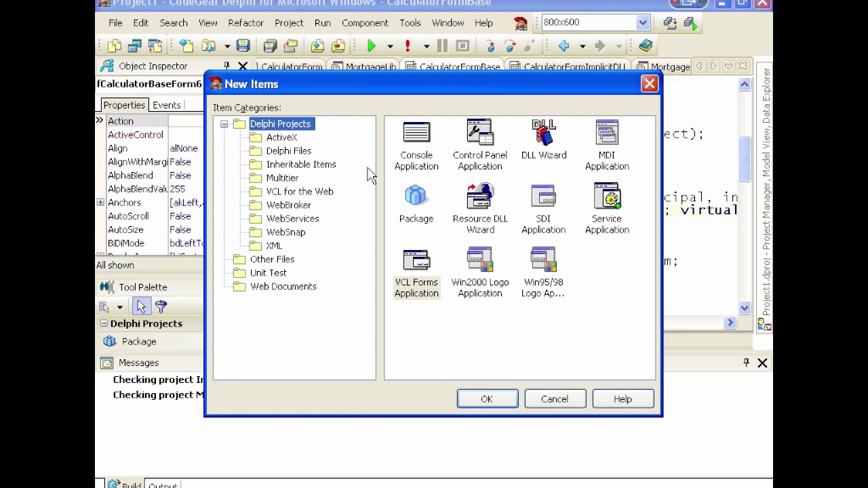Select VCL for the Web category
This screenshot has width=868, height=488.
coord(300,191)
